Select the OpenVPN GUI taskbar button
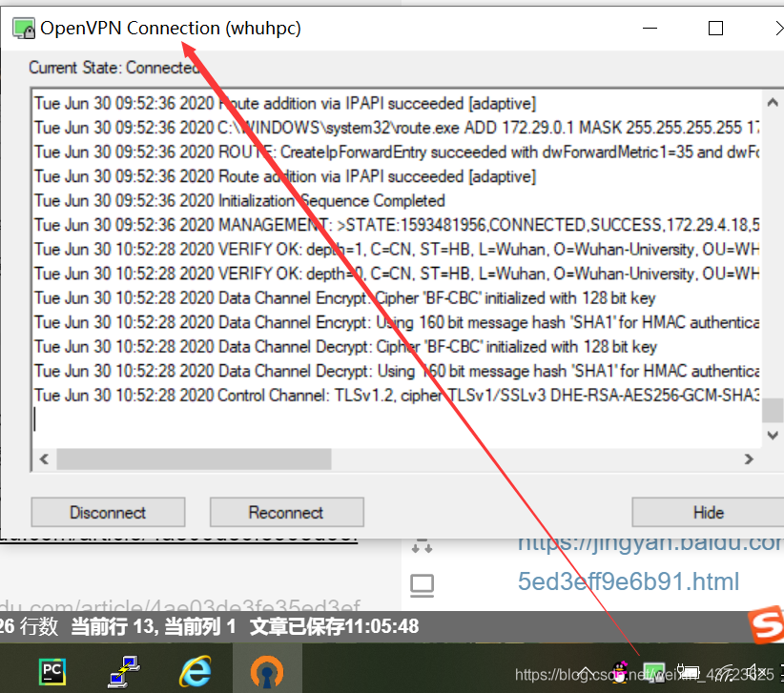The height and width of the screenshot is (693, 784). click(267, 670)
